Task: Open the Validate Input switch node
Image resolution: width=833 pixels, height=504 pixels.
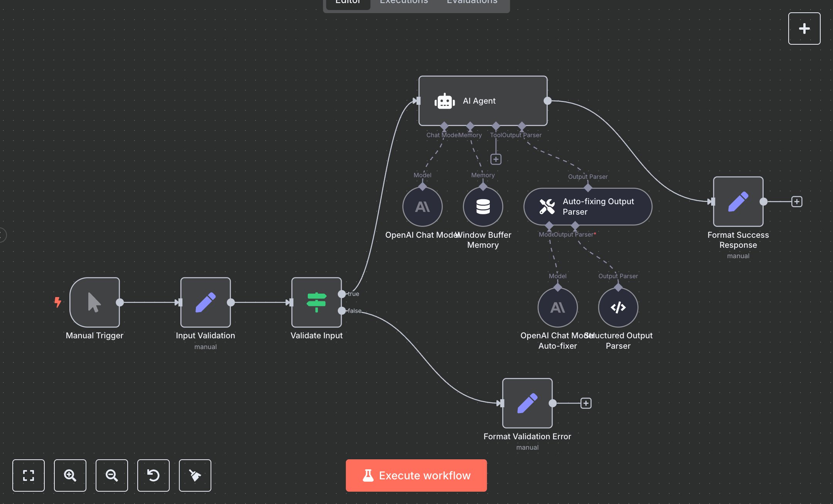Action: (316, 303)
